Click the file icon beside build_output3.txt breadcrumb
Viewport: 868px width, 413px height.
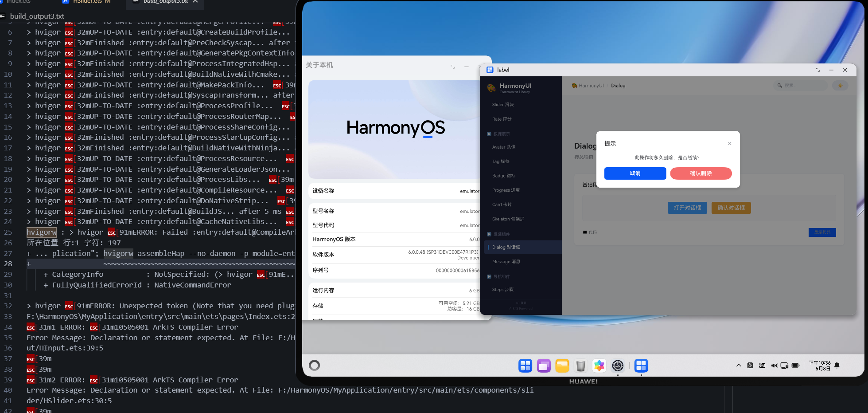pyautogui.click(x=3, y=16)
